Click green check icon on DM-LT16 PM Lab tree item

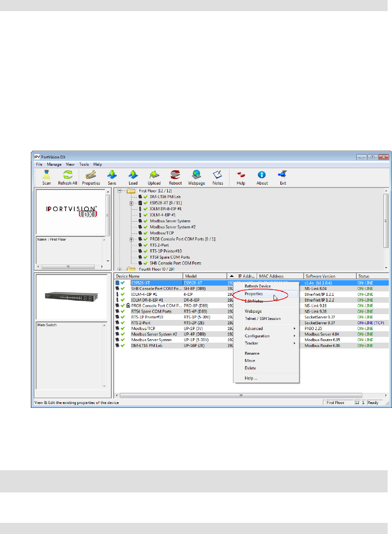[145, 197]
